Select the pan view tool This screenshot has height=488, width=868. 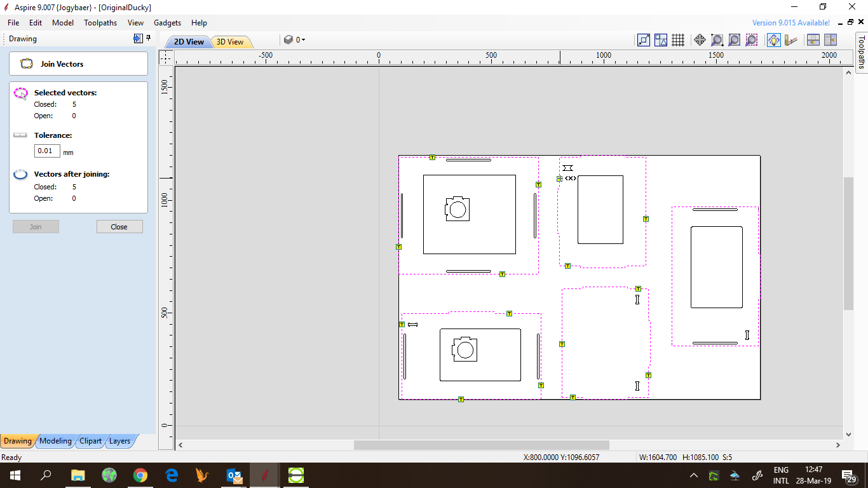point(700,40)
